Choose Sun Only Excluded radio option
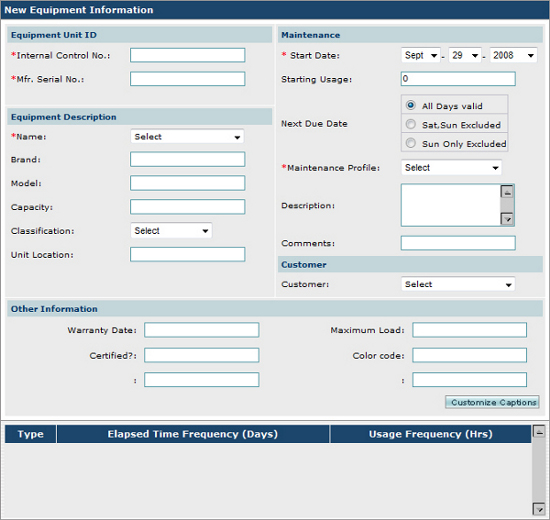The image size is (550, 520). pyautogui.click(x=411, y=143)
